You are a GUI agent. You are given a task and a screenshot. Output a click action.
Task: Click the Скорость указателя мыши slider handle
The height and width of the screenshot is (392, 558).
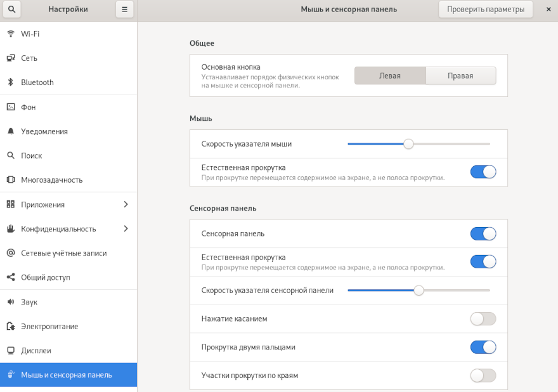pos(408,144)
